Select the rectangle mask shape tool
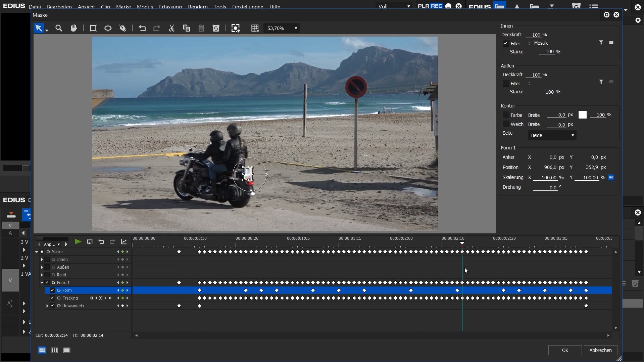 pos(93,28)
